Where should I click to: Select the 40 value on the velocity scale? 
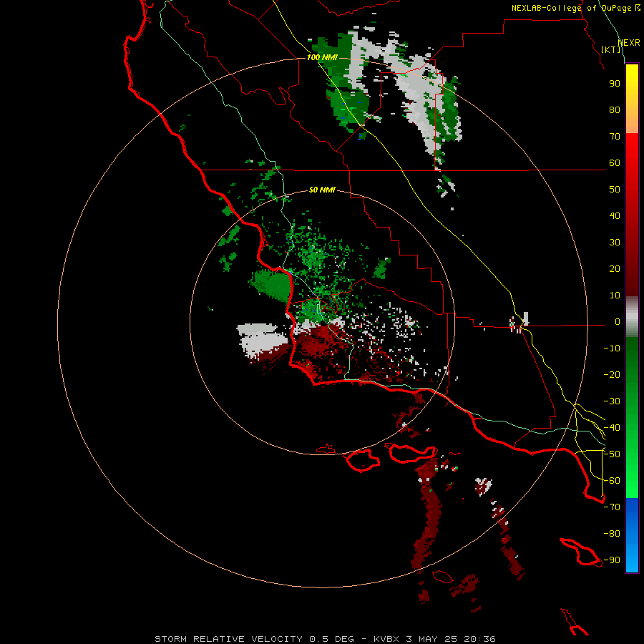pyautogui.click(x=615, y=215)
